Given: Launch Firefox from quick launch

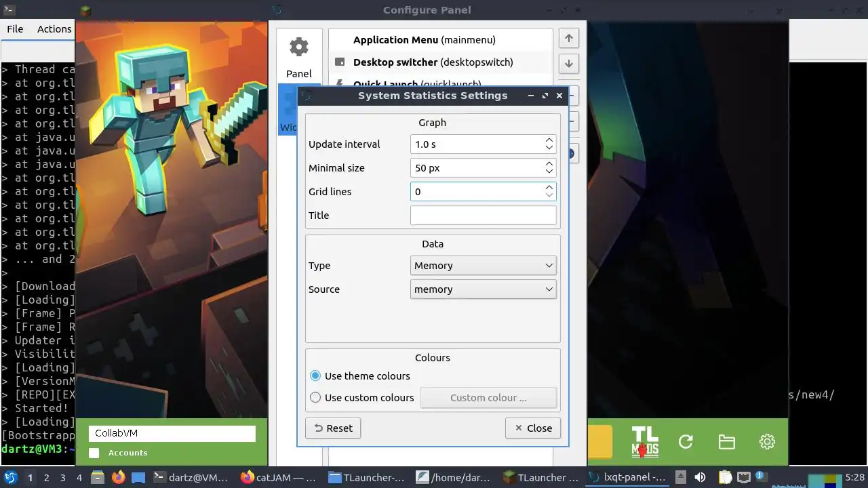Looking at the screenshot, I should click(x=118, y=477).
